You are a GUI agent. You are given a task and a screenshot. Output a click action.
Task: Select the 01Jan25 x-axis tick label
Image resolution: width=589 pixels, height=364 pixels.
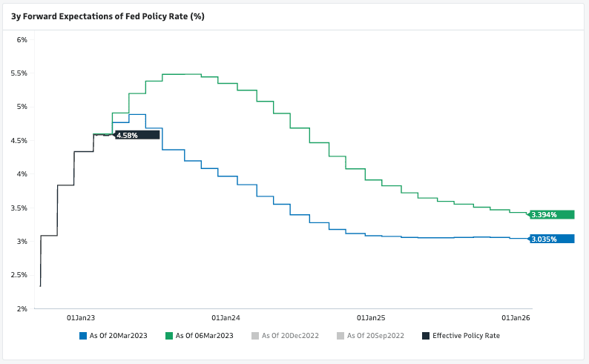371,317
